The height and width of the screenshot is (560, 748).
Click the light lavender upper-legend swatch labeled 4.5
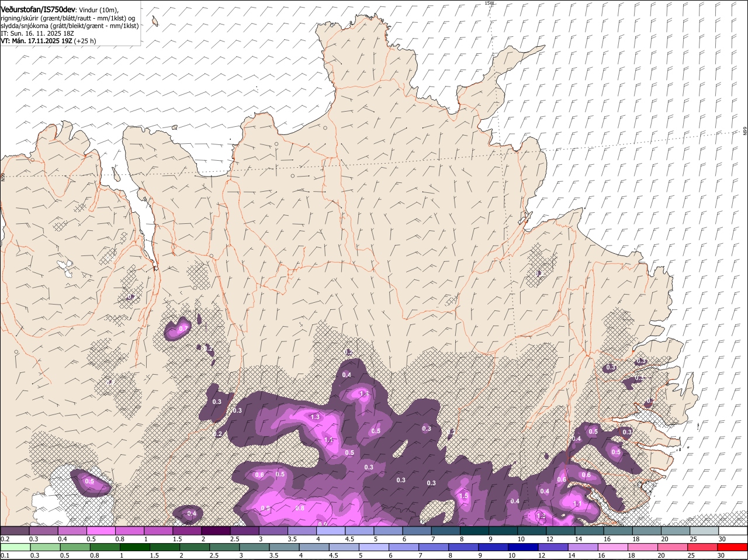(359, 531)
